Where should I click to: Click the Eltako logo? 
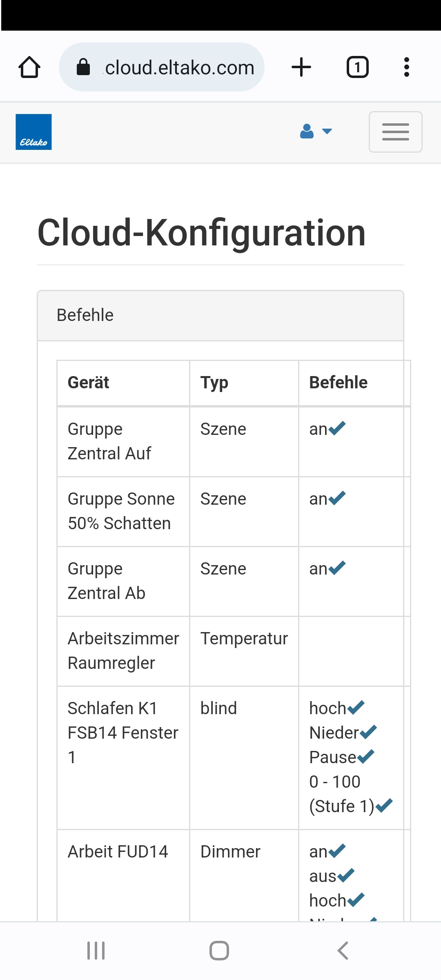[33, 132]
